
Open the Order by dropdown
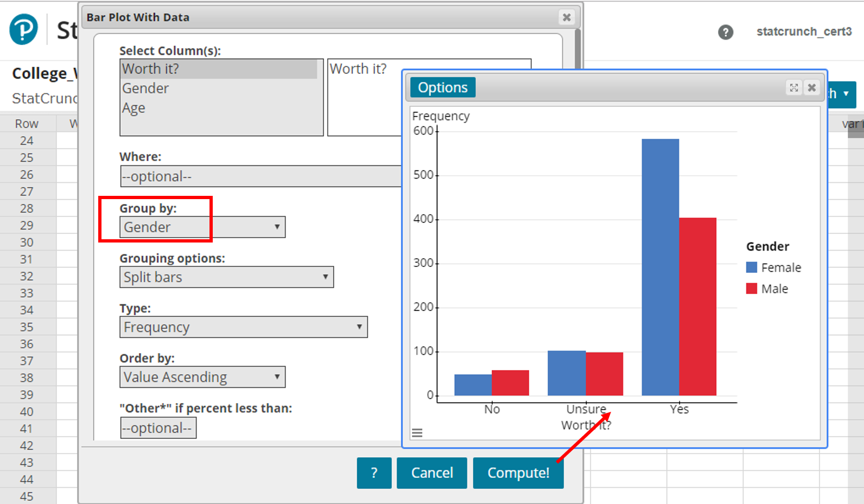tap(202, 377)
